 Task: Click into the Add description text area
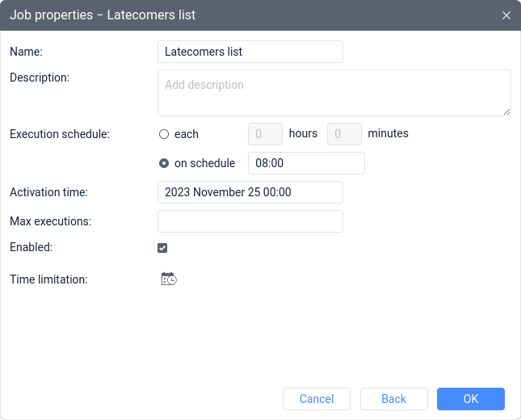click(334, 93)
